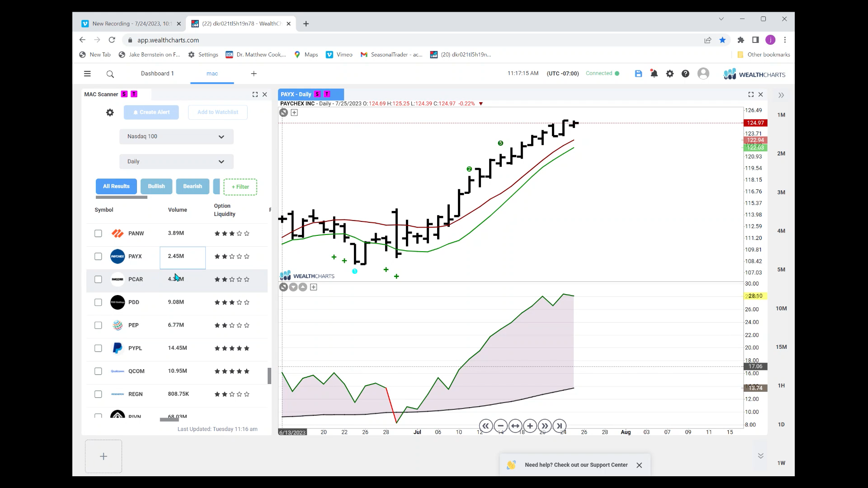Open the Nasdaq 100 index dropdown
This screenshot has width=868, height=488.
coord(176,136)
